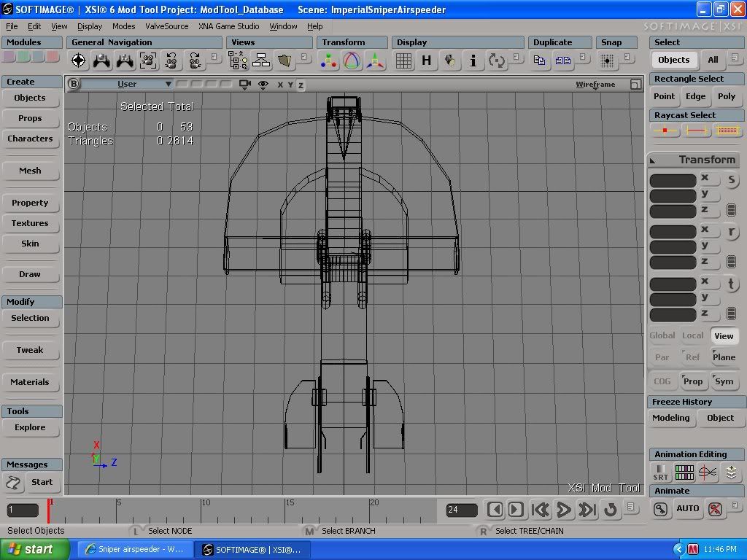Screen dimensions: 747x560
Task: Select the Poly rectangle select button
Action: coord(727,96)
